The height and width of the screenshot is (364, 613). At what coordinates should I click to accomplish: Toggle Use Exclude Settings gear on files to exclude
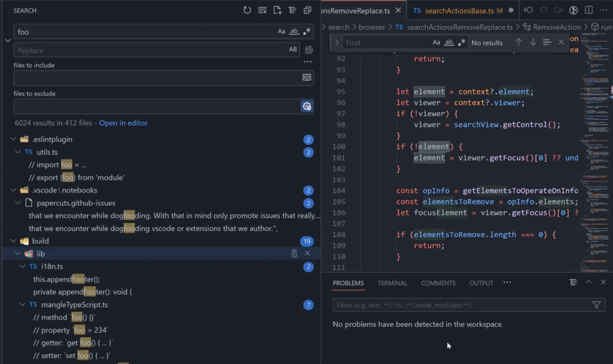pyautogui.click(x=306, y=105)
